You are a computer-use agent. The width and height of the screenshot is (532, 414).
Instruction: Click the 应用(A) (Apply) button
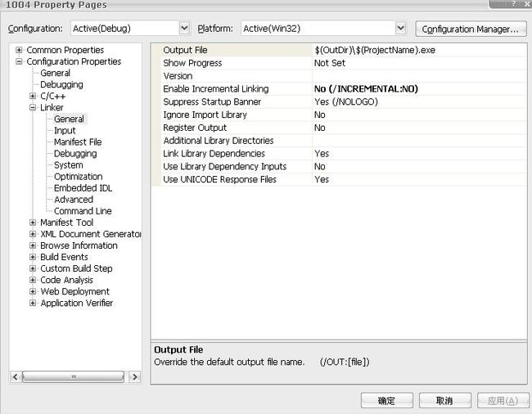pyautogui.click(x=503, y=400)
